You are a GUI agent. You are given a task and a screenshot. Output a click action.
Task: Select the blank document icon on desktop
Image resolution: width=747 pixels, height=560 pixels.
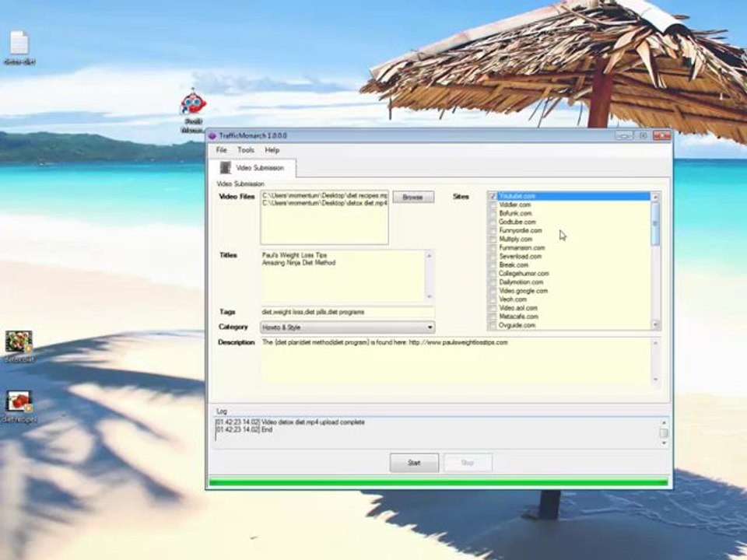19,43
